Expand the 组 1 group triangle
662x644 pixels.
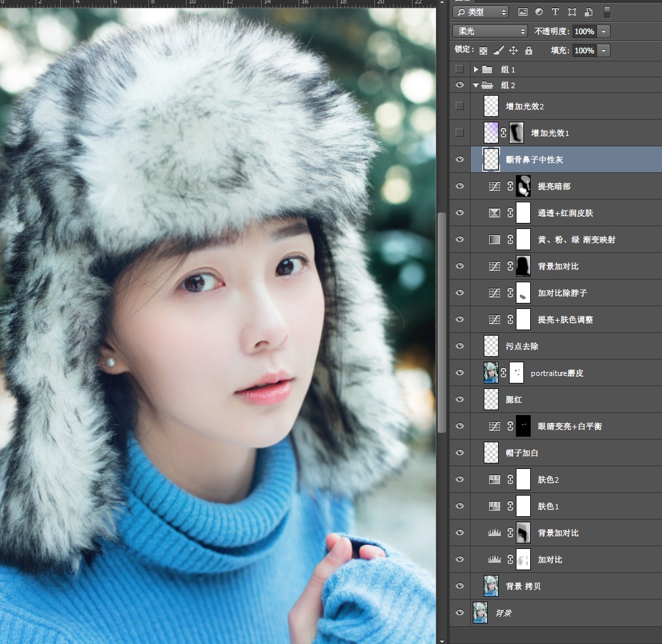[475, 69]
